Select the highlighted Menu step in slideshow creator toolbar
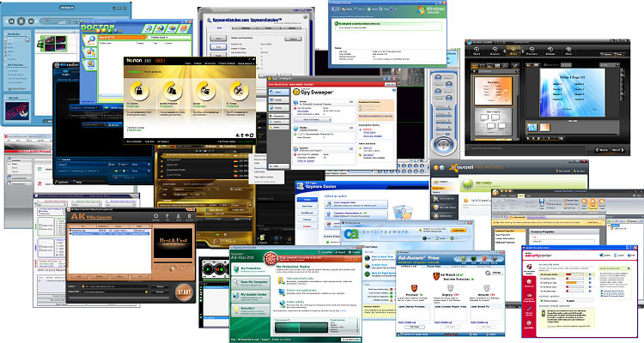 point(513,51)
